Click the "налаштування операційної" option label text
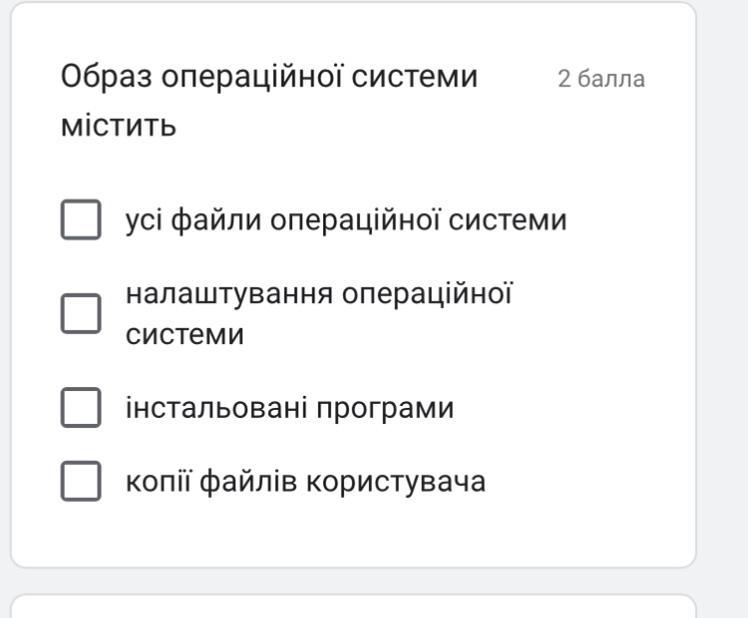 click(x=319, y=294)
